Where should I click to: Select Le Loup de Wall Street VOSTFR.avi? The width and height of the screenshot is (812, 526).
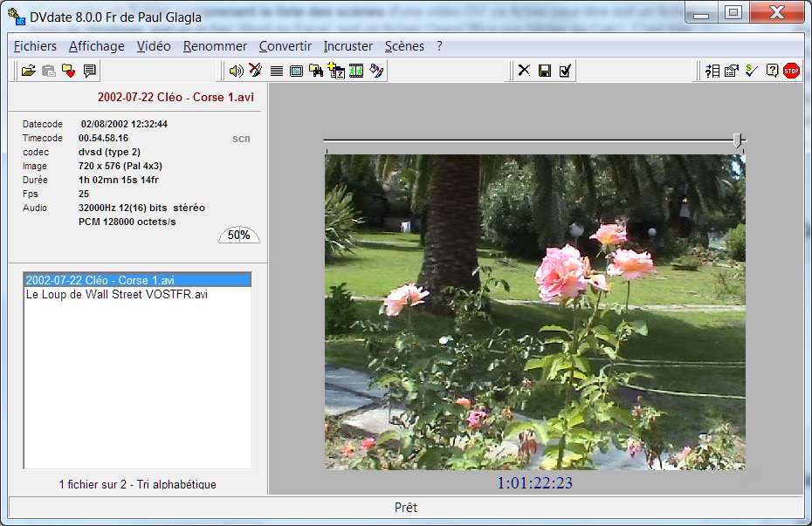point(116,295)
